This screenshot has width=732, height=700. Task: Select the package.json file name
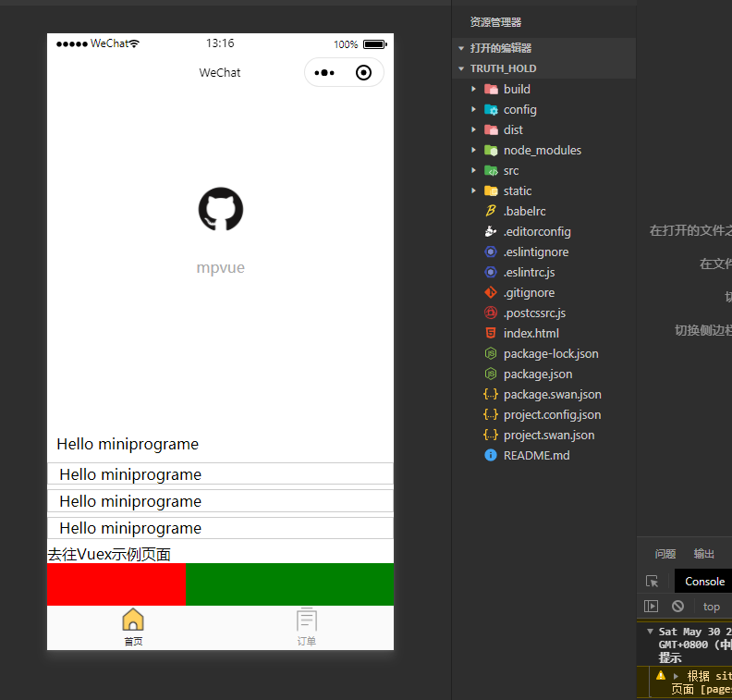click(538, 375)
